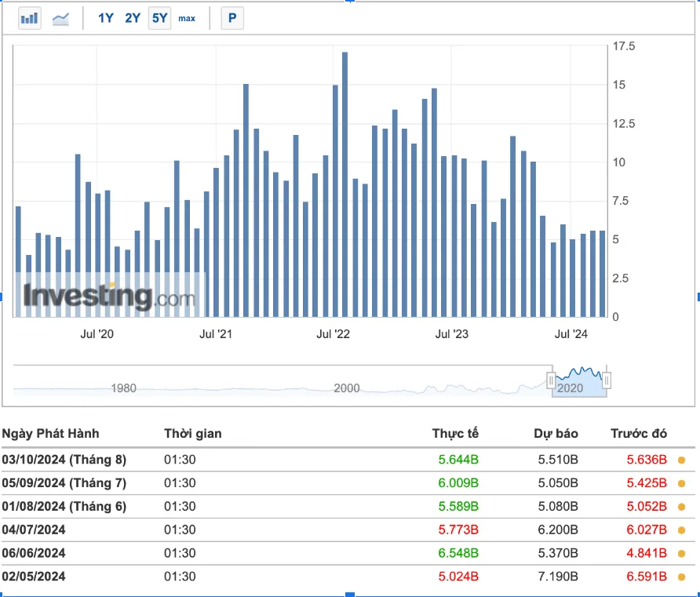Select the 05/09/2024 (Tháng 7) release date
700x597 pixels.
coord(64,482)
